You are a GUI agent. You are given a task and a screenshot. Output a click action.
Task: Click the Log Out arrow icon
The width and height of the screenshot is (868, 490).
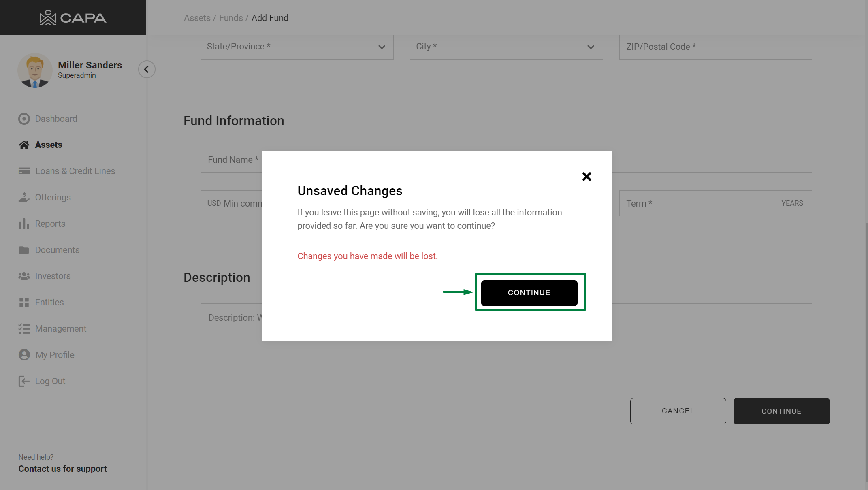[x=24, y=381]
